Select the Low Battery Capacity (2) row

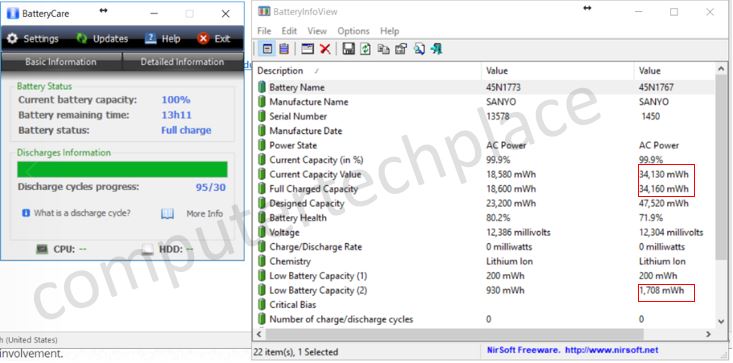click(485, 290)
